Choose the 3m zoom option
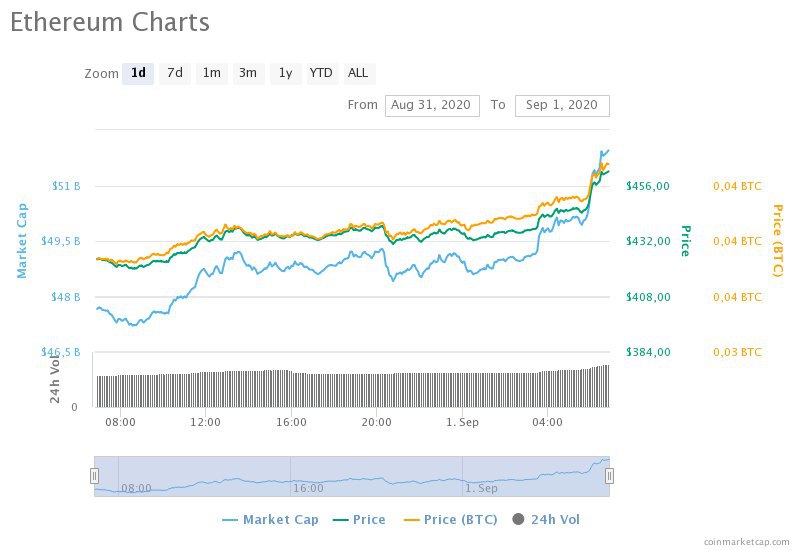The height and width of the screenshot is (550, 800). point(247,73)
